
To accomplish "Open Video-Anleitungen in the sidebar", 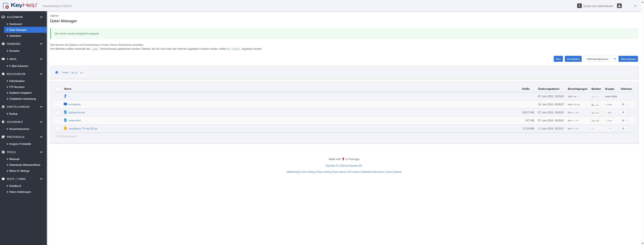I will [20, 192].
